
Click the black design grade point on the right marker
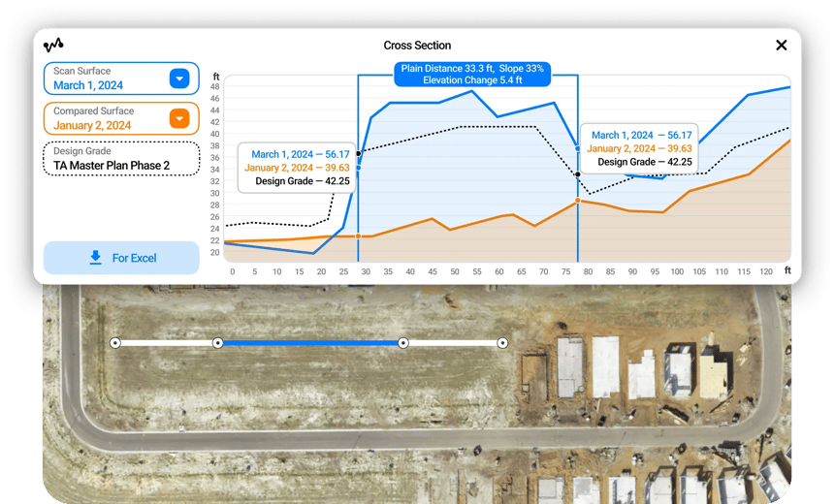point(578,174)
